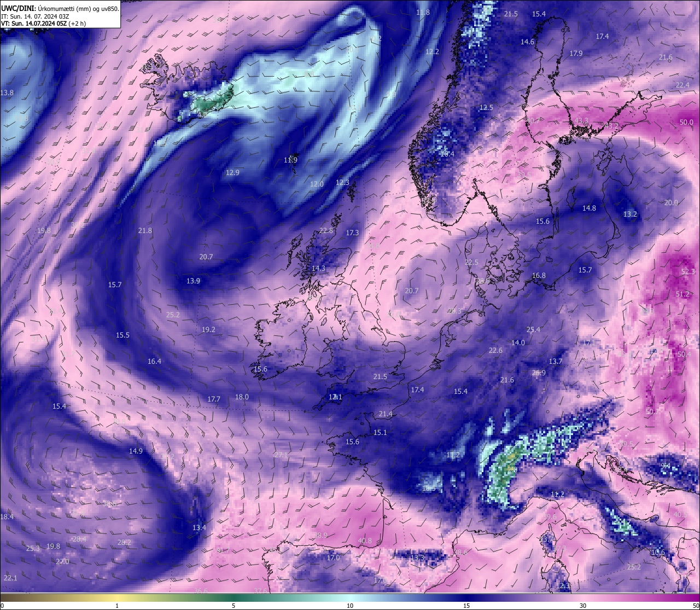Click the map value "13.4"
Screen dimensions: 700x610
pyautogui.click(x=199, y=528)
